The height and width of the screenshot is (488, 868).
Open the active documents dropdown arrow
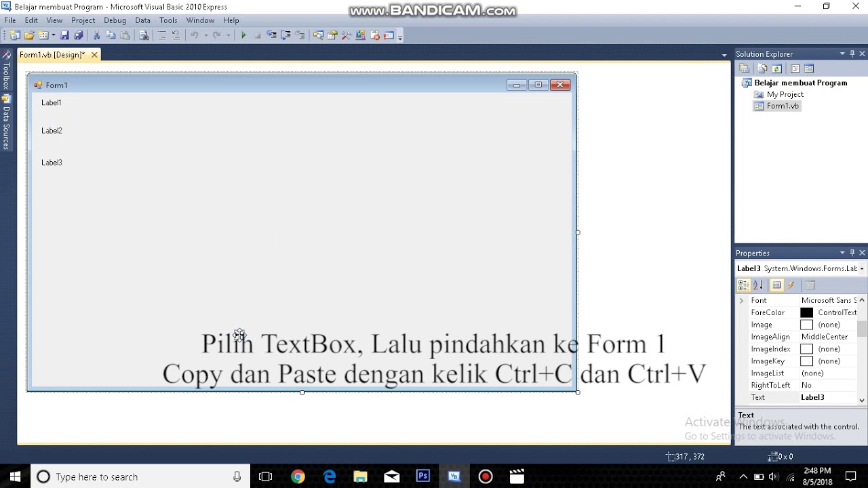[x=724, y=55]
